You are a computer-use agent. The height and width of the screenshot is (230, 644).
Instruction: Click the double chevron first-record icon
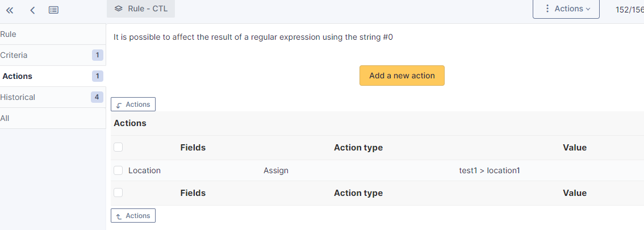[x=10, y=10]
